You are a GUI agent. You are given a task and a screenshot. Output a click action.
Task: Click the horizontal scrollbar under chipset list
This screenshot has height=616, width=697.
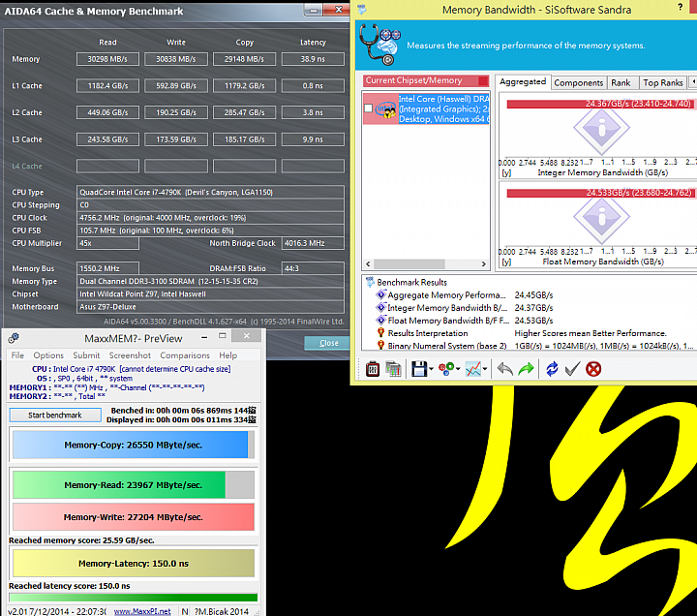pyautogui.click(x=426, y=263)
